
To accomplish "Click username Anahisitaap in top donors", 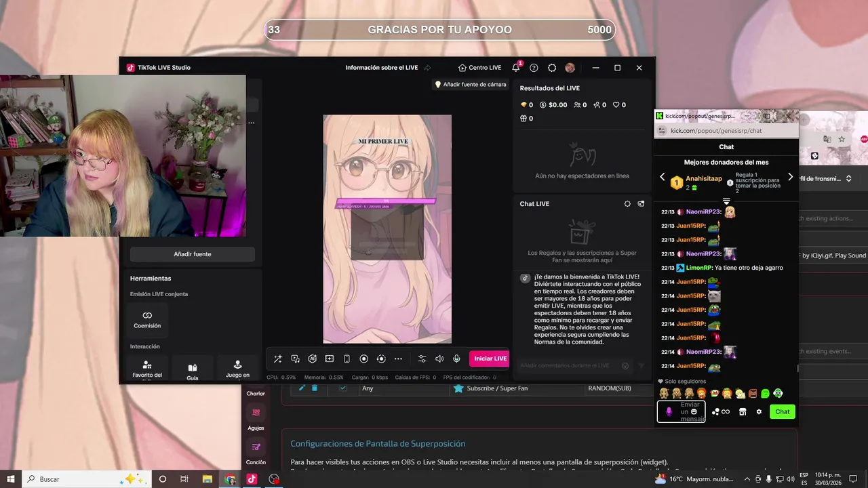I will pos(703,179).
